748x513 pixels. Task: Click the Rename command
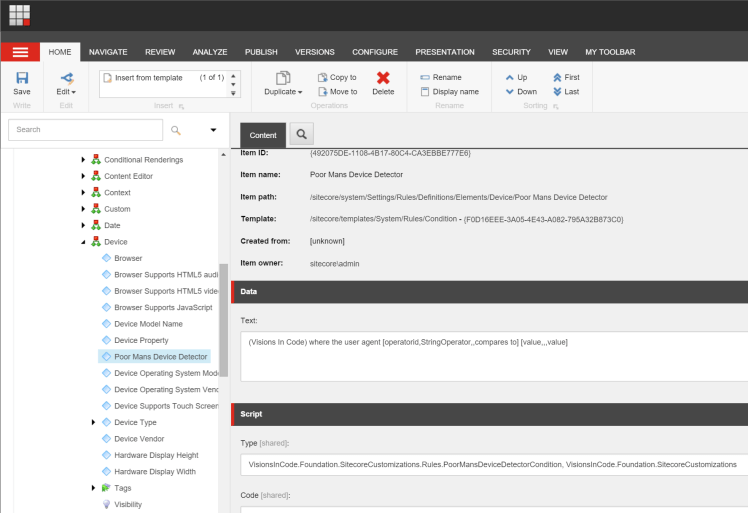[440, 77]
